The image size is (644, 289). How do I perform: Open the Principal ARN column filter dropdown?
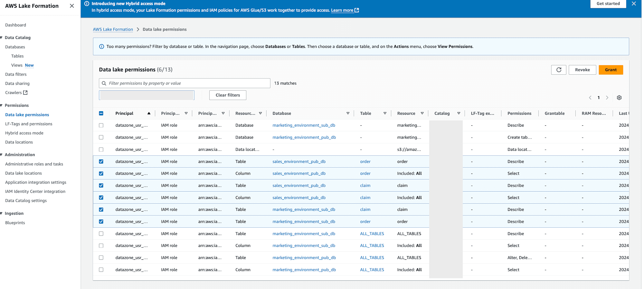223,113
